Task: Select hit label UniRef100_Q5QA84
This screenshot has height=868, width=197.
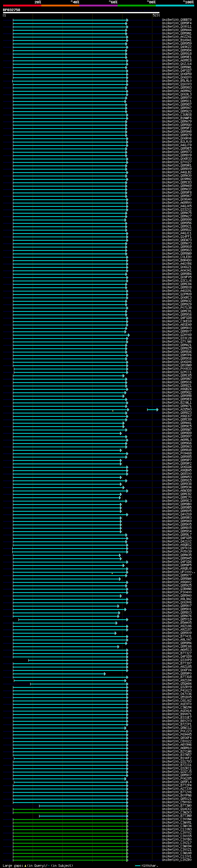Action: pos(177,684)
